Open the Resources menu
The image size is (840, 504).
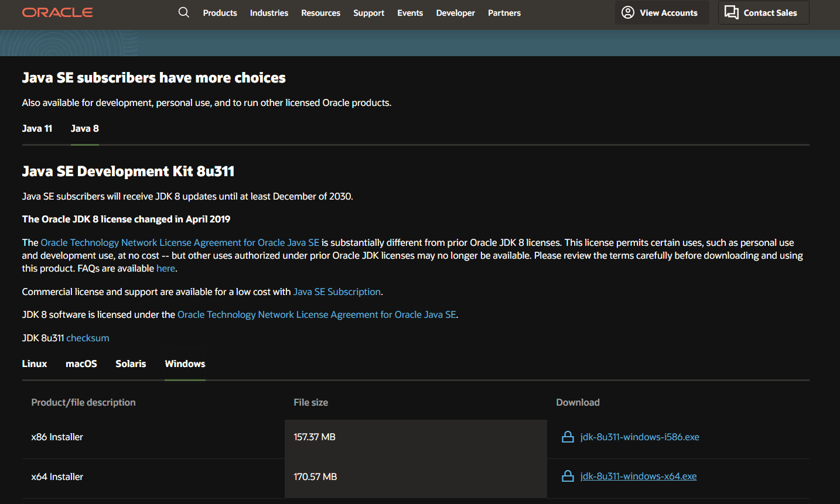tap(320, 13)
